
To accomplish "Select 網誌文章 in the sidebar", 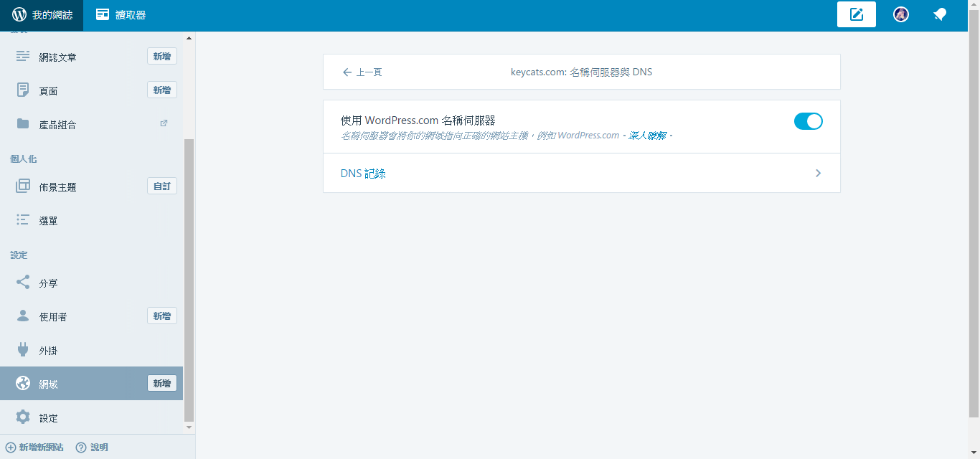I will pos(57,57).
